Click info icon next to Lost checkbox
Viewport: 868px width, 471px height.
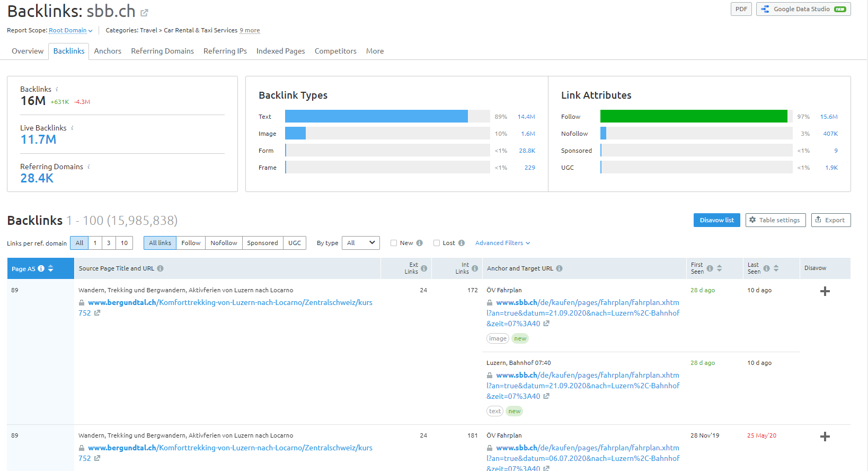(462, 243)
